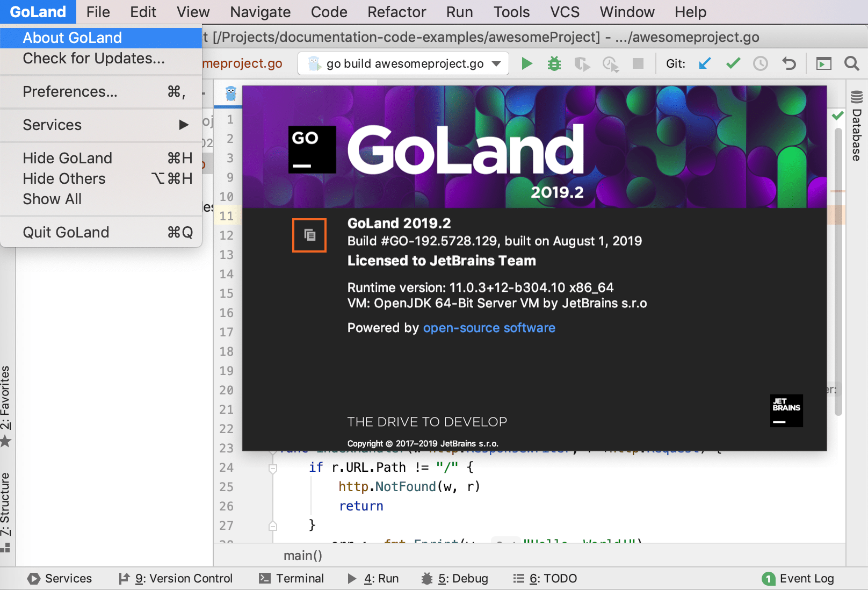Update project via the blue Git arrow
The height and width of the screenshot is (590, 868).
(705, 63)
